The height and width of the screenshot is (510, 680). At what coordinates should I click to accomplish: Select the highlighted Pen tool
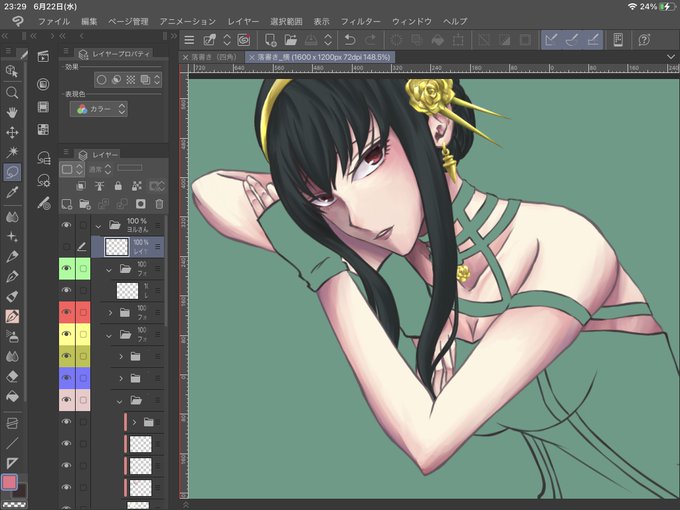coord(12,317)
